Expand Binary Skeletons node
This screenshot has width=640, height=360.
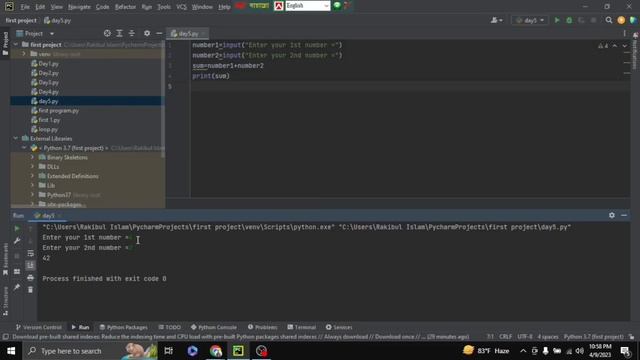click(33, 157)
